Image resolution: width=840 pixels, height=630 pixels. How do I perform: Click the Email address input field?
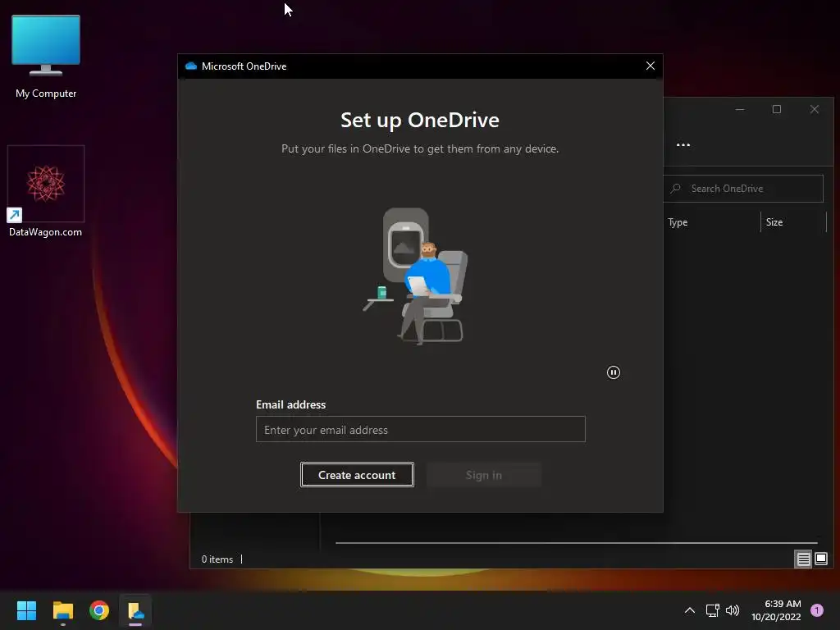[x=421, y=429]
